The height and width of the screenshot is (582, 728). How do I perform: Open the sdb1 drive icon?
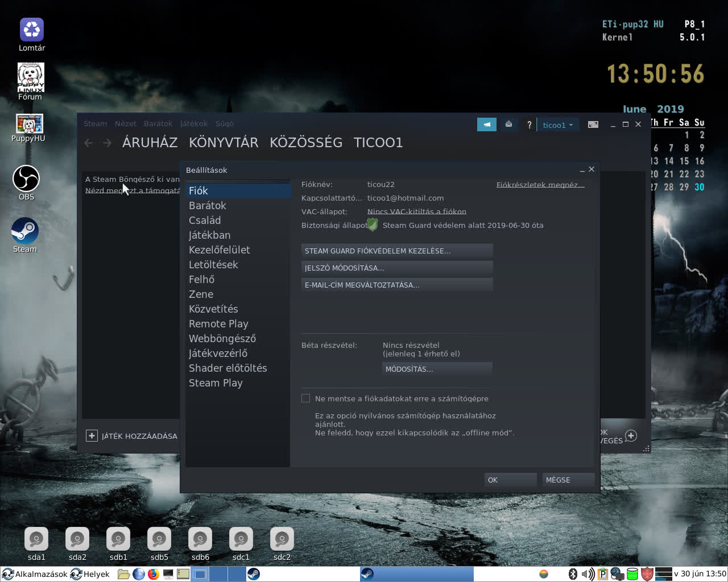coord(118,539)
